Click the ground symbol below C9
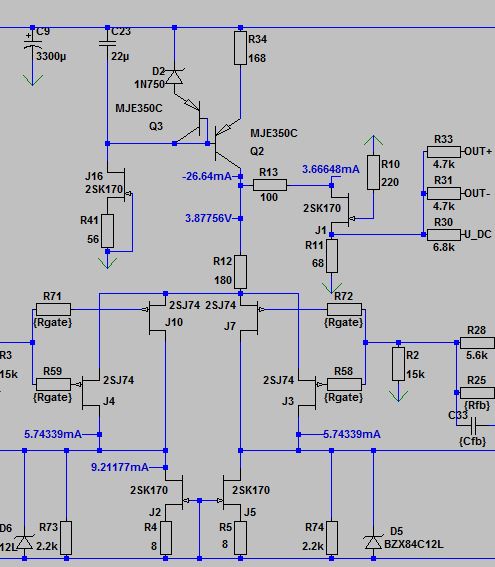 (x=33, y=80)
